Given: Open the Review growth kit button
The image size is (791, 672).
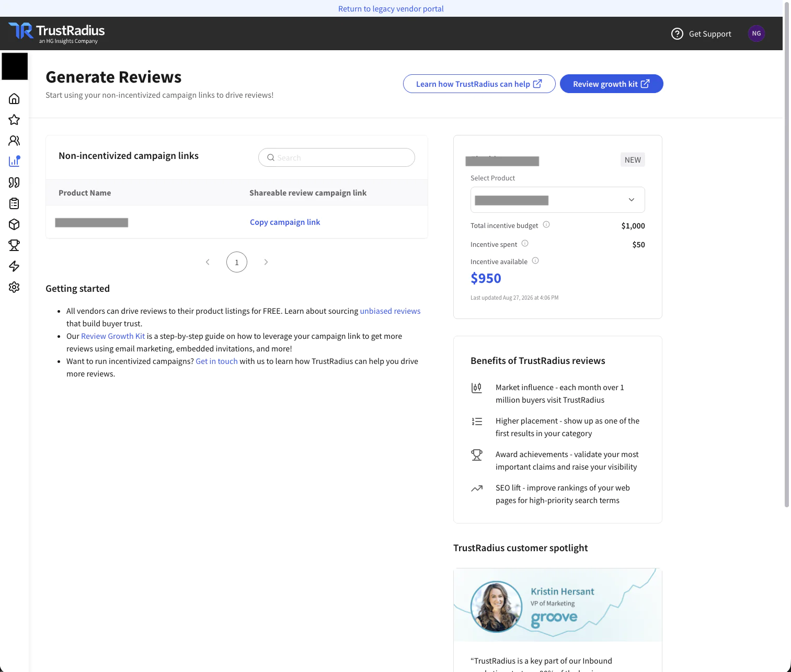Looking at the screenshot, I should [x=612, y=84].
